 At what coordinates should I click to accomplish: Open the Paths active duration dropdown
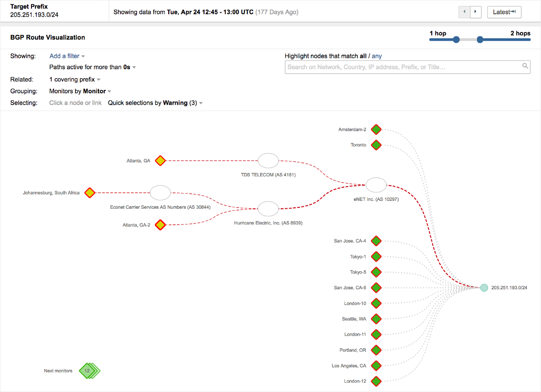(x=92, y=67)
